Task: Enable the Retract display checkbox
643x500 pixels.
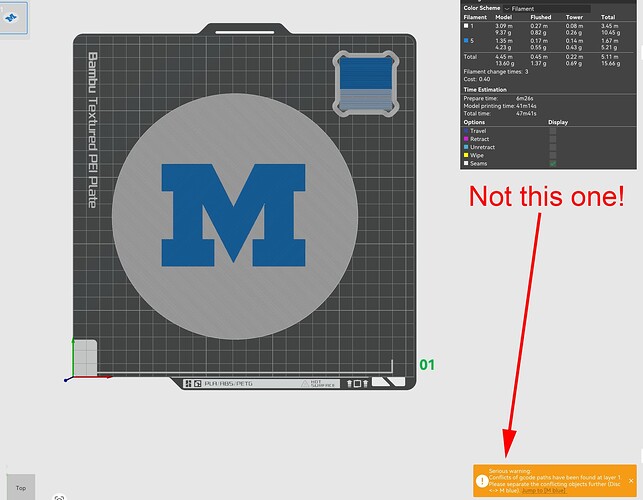Action: click(553, 139)
